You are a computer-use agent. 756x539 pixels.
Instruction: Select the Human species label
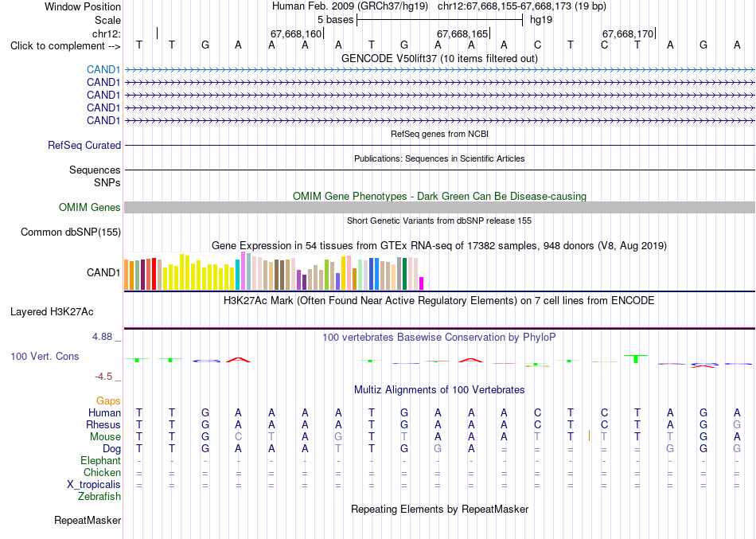[104, 412]
